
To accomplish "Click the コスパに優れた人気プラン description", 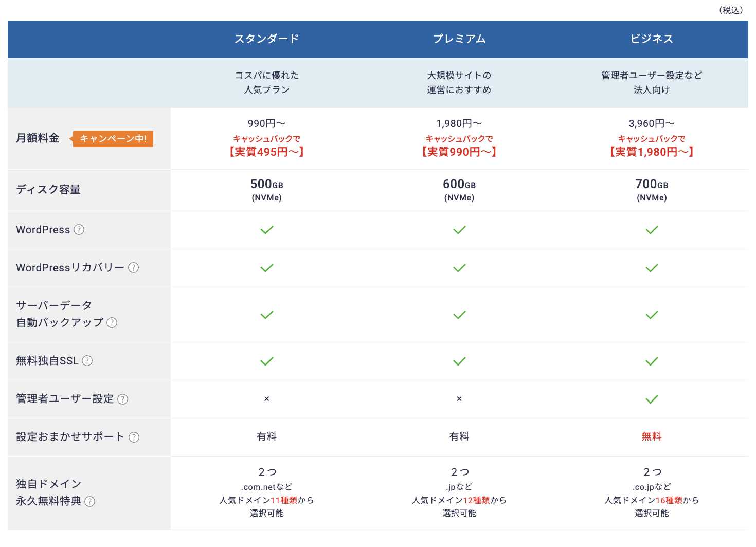I will click(x=266, y=83).
